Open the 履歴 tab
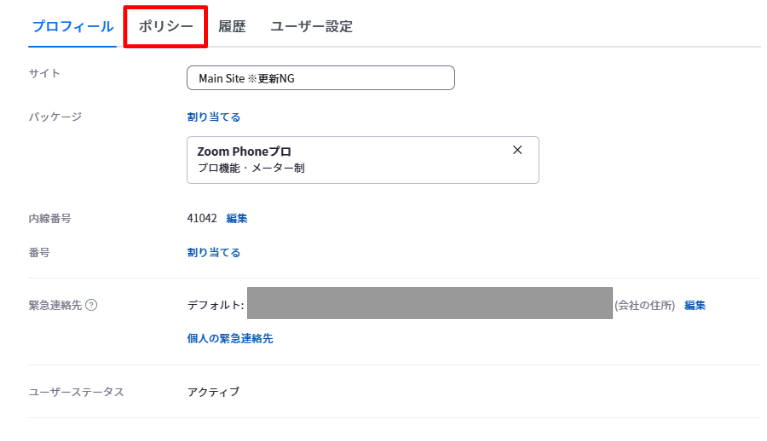 coord(232,26)
